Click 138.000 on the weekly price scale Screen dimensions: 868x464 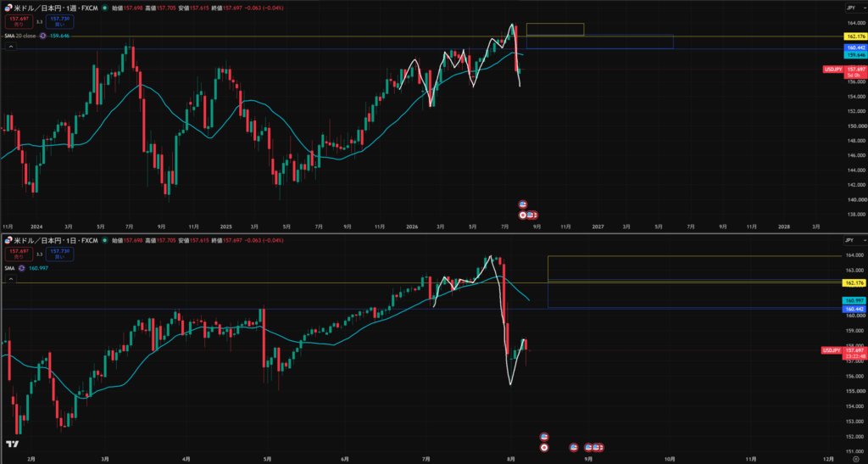pyautogui.click(x=856, y=215)
